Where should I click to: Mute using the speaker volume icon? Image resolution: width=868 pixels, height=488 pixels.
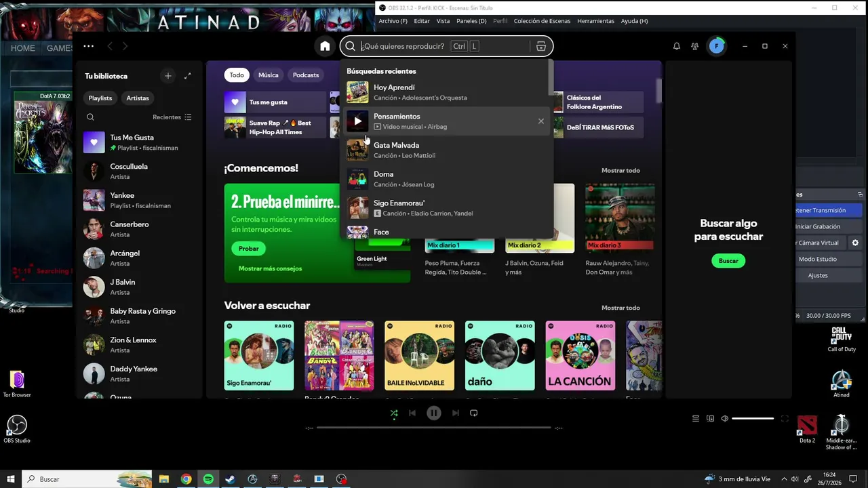[725, 419]
